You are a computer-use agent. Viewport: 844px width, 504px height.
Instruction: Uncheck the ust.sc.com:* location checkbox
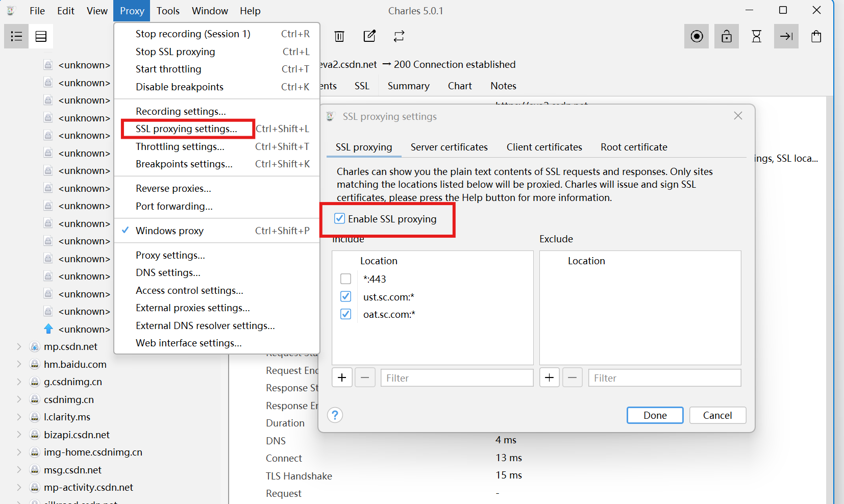pos(345,296)
